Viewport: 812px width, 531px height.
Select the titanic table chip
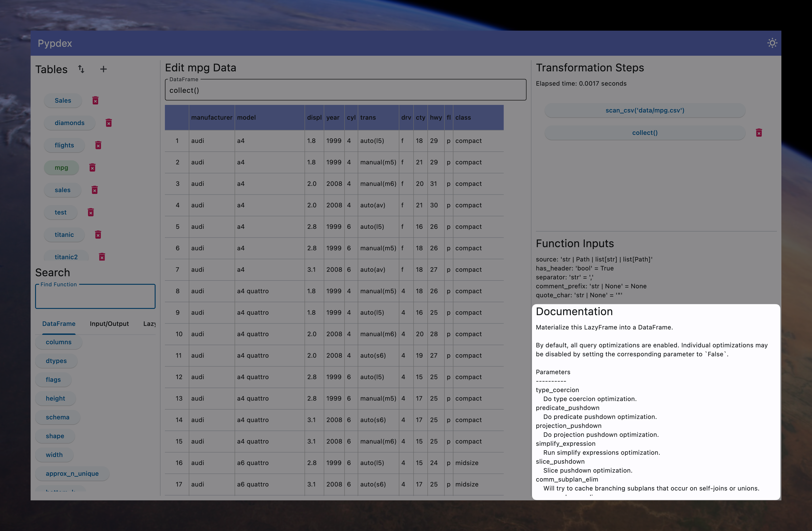coord(64,235)
